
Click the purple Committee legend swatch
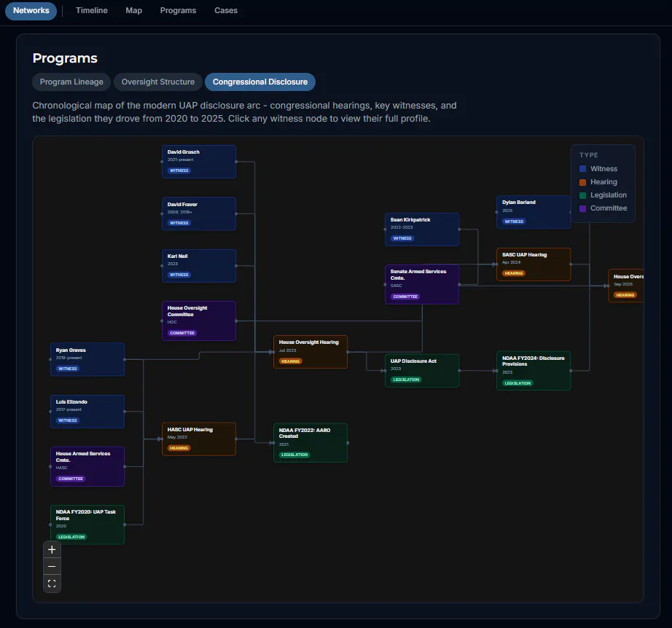coord(582,208)
